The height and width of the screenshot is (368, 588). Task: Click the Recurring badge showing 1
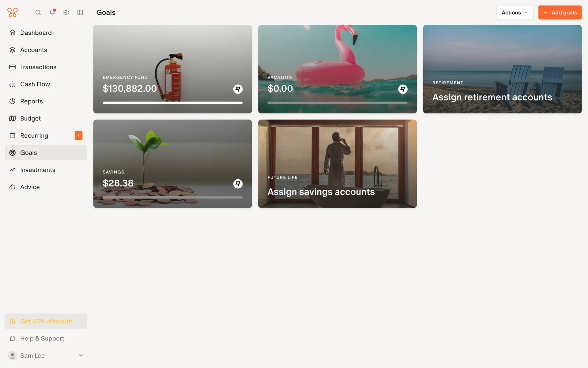pyautogui.click(x=78, y=136)
